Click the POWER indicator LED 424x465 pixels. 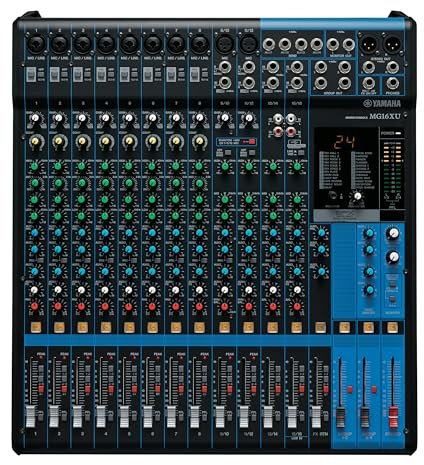[x=398, y=133]
